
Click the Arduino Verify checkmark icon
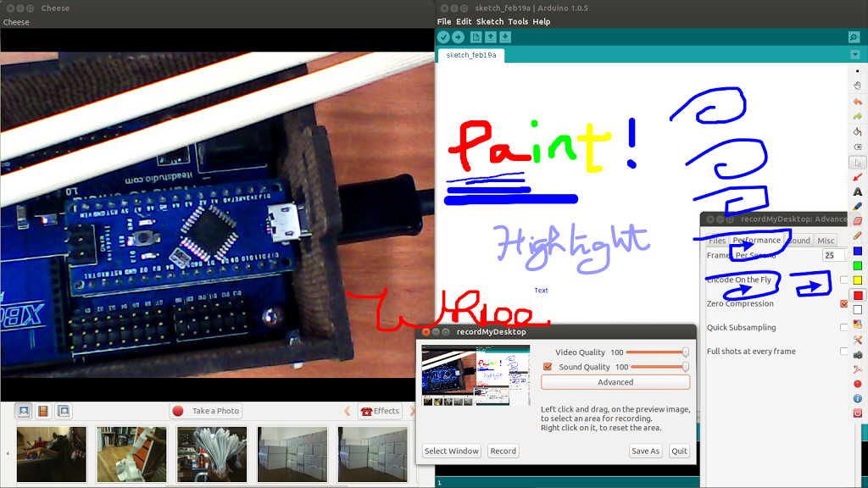click(443, 36)
